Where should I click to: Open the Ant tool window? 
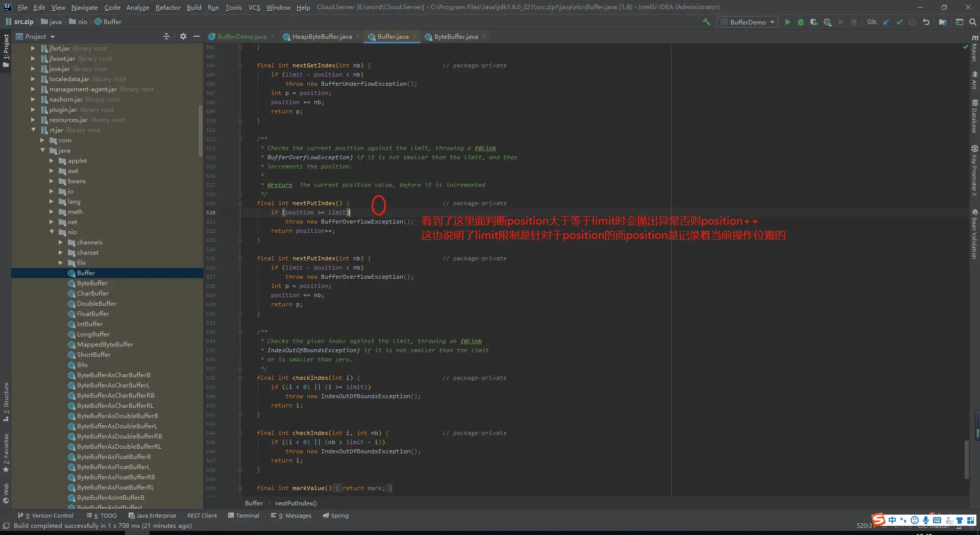(x=974, y=80)
